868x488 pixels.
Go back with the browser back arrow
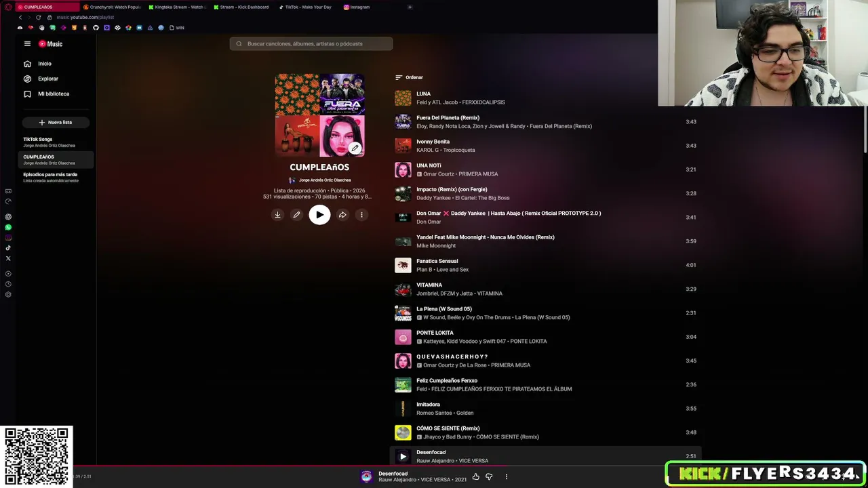point(20,17)
